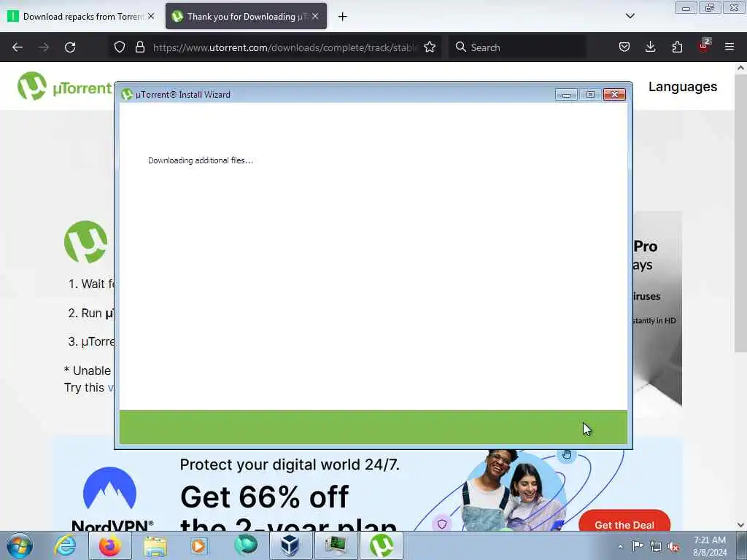Click into the Firefox Search box
Viewport: 747px width, 560px height.
[517, 47]
